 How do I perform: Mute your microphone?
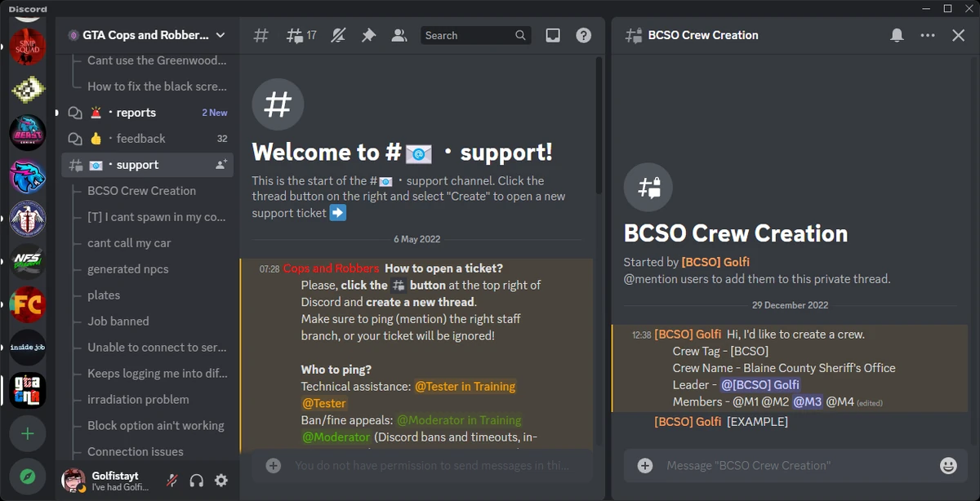point(171,481)
